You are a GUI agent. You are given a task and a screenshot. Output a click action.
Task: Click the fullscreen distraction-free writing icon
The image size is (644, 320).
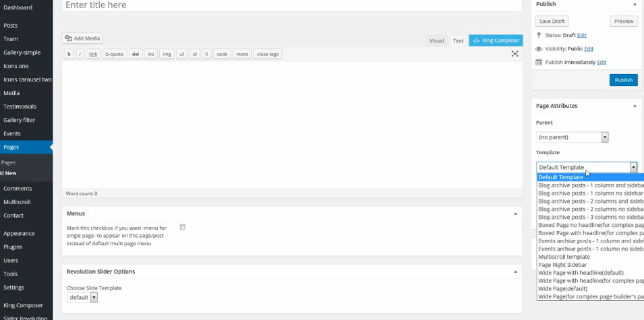tap(515, 54)
